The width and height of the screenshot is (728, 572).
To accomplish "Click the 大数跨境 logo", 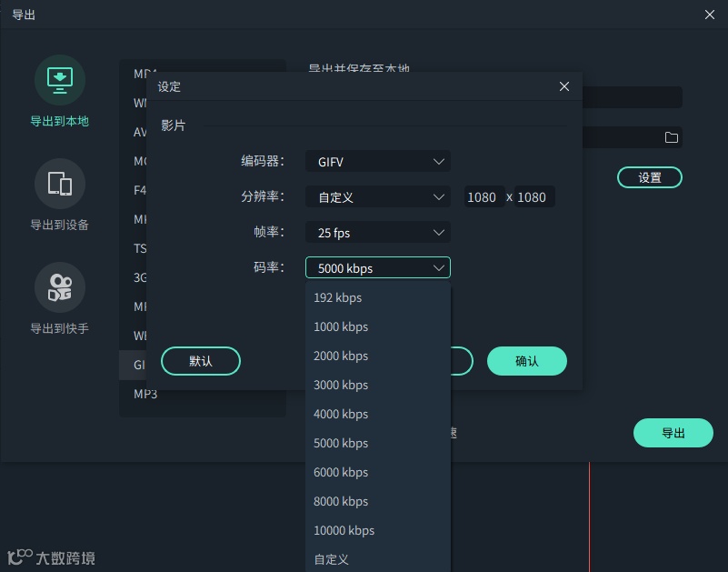I will click(50, 557).
